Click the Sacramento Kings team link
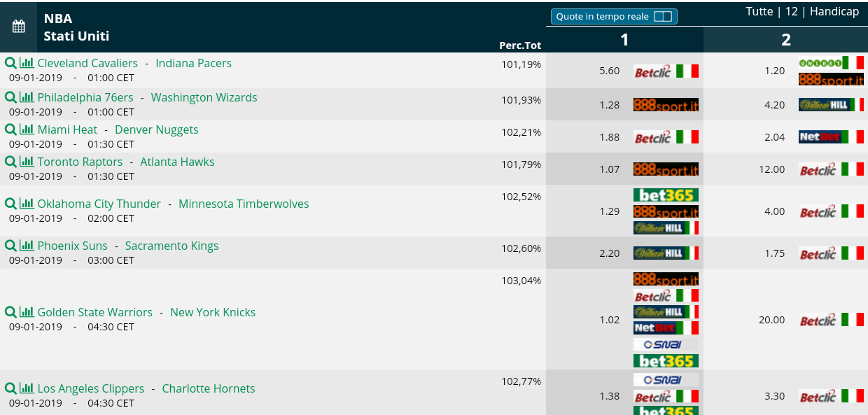The width and height of the screenshot is (868, 415). coord(171,246)
